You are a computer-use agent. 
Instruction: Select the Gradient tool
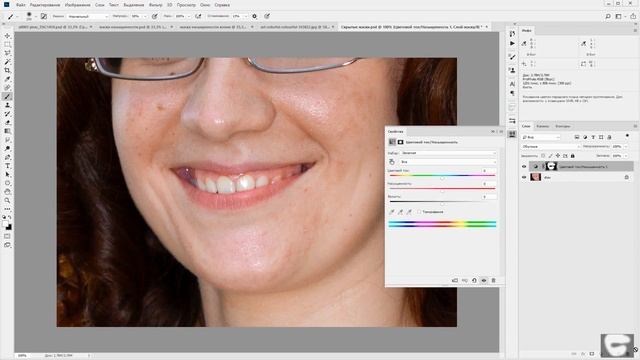pyautogui.click(x=7, y=131)
